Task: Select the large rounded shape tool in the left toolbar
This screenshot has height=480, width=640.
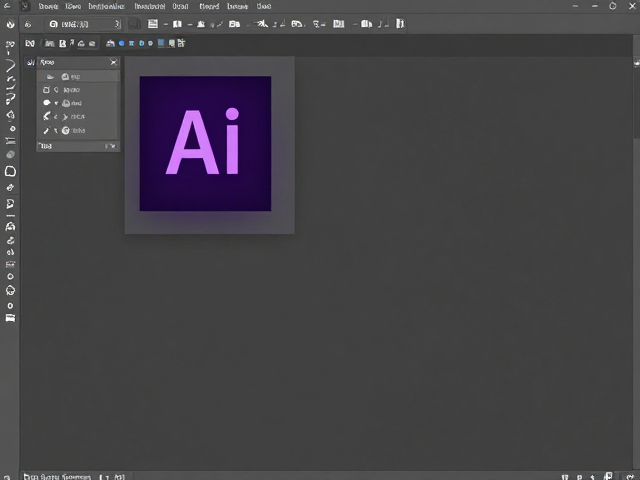Action: [10, 171]
